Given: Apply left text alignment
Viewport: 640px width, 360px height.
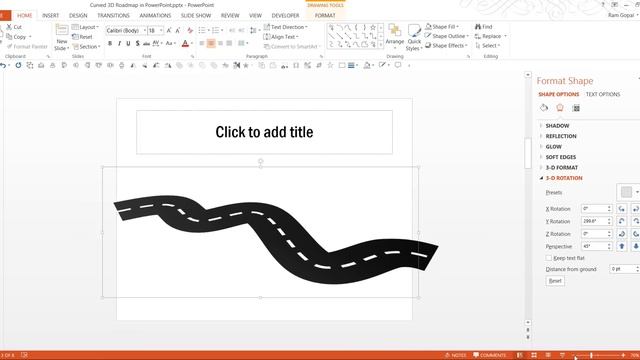Looking at the screenshot, I should [202, 43].
